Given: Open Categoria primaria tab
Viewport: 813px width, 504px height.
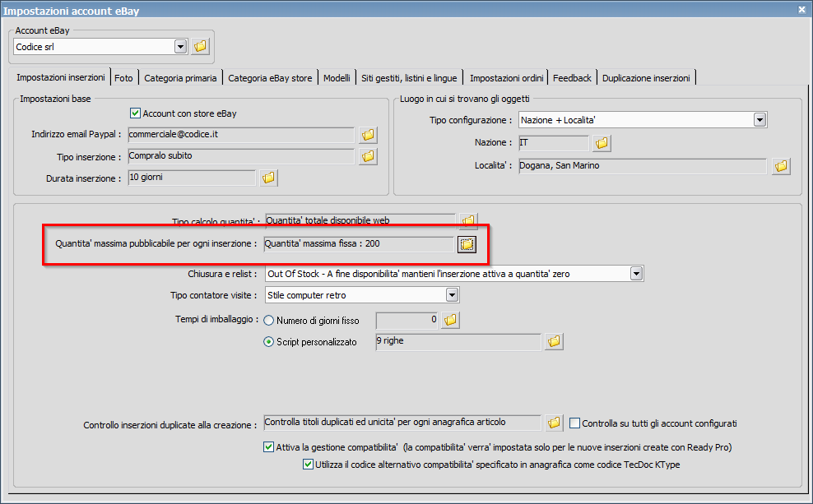Looking at the screenshot, I should tap(180, 78).
